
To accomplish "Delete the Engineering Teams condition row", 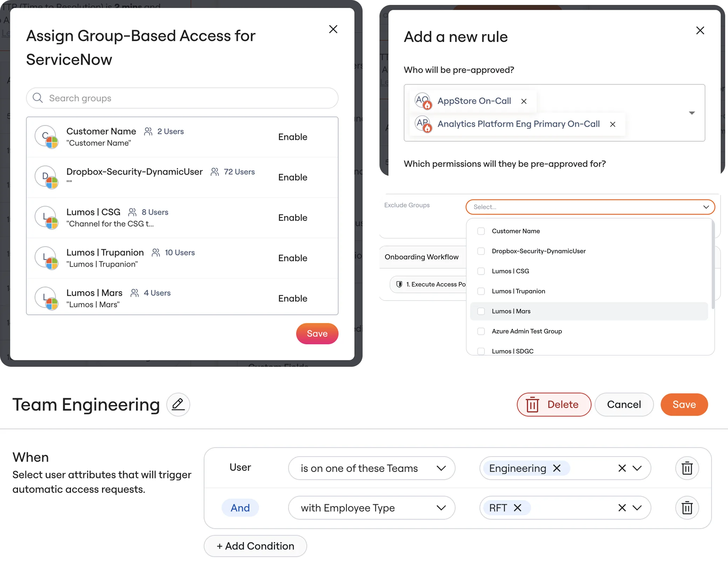I will click(687, 468).
